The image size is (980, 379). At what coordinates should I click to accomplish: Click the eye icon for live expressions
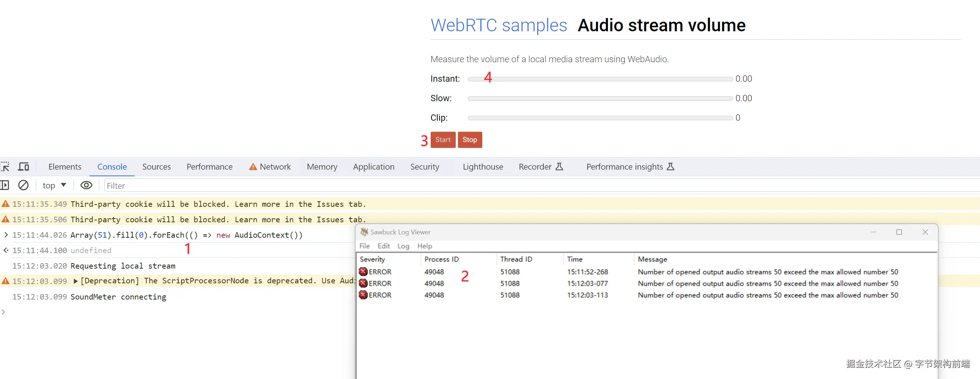coord(86,185)
